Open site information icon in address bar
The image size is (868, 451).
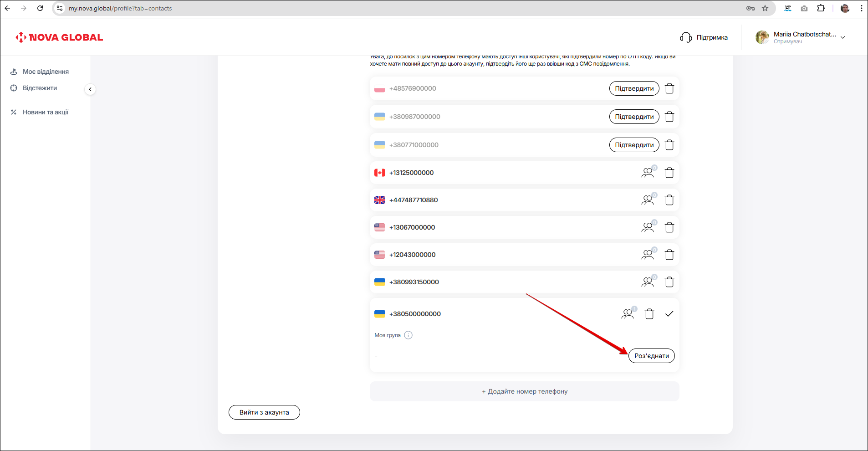click(60, 8)
